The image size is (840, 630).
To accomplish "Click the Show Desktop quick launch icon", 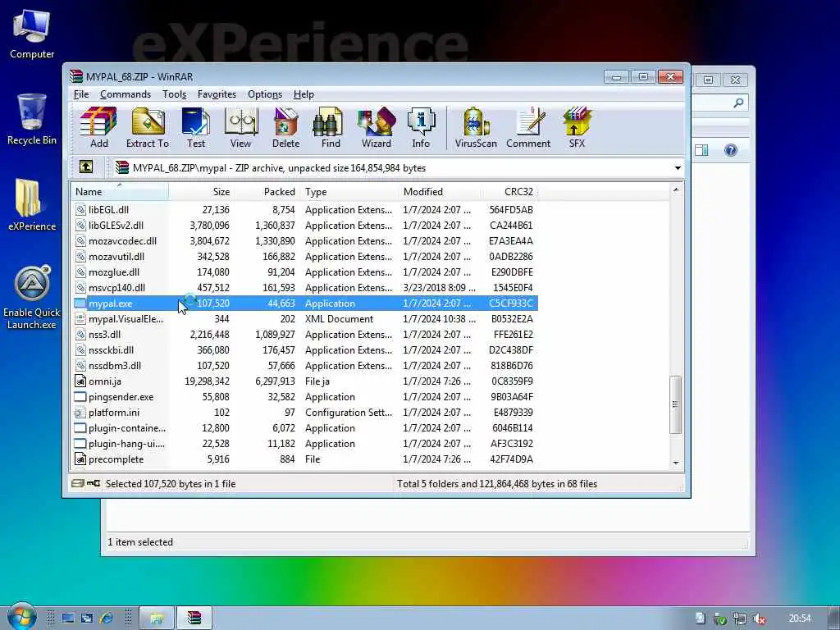I will point(68,619).
